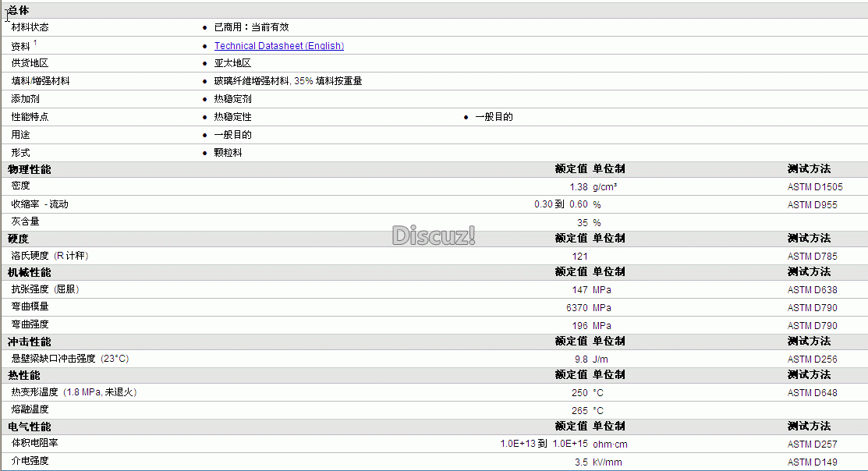Image resolution: width=868 pixels, height=471 pixels.
Task: Click the '密度' property label
Action: tap(20, 186)
